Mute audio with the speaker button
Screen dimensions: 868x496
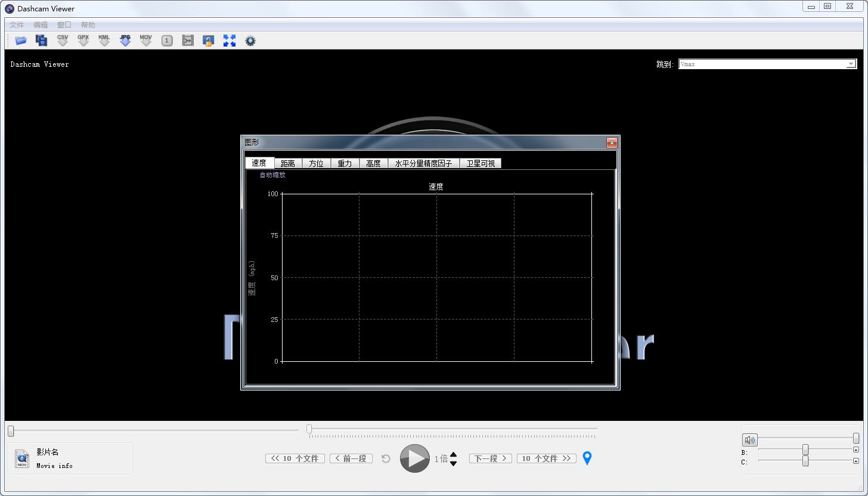pos(749,440)
